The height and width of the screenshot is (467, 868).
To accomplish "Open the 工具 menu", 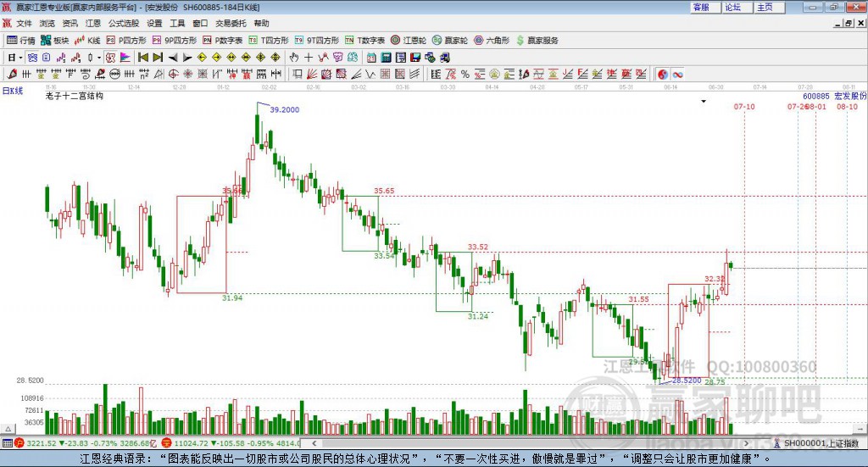I will coord(177,23).
